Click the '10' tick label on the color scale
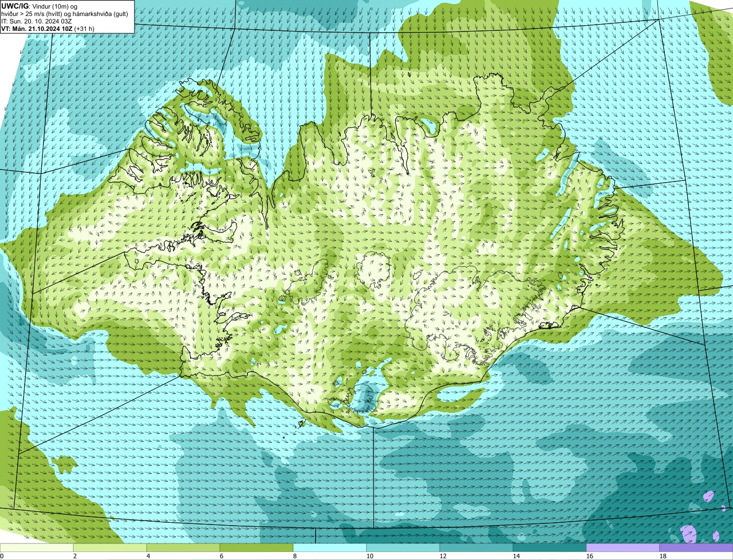733x560 pixels. [370, 556]
